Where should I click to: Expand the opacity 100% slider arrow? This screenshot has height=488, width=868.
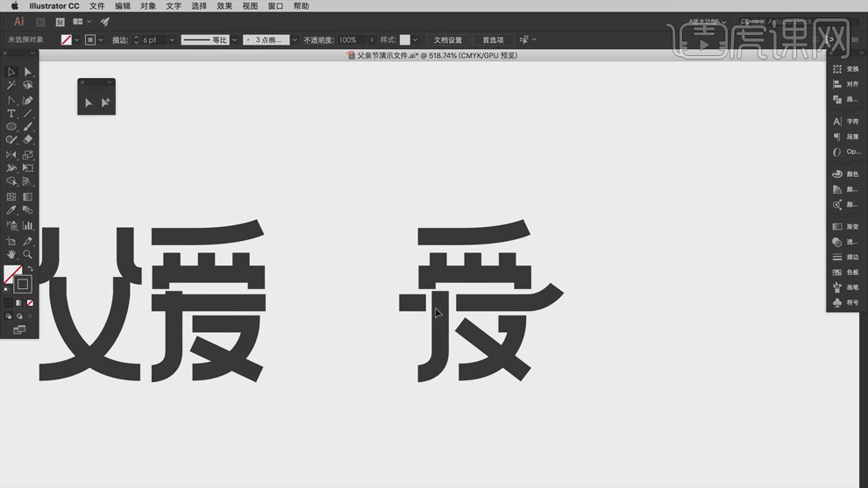click(x=372, y=39)
